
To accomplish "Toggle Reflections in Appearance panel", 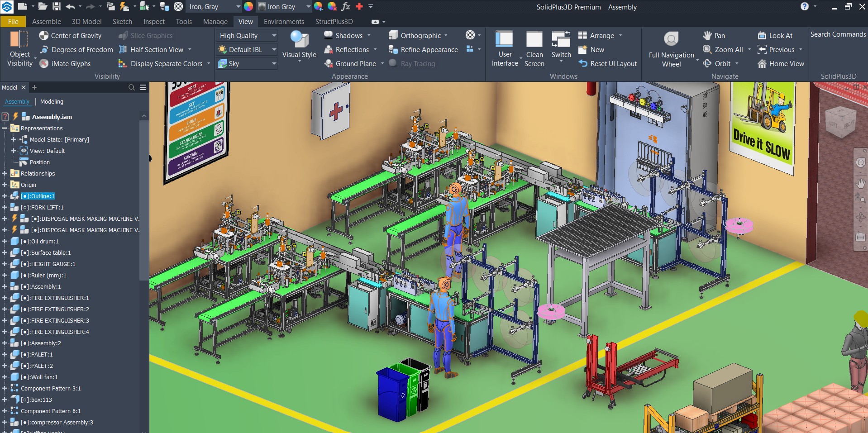I will [x=347, y=50].
